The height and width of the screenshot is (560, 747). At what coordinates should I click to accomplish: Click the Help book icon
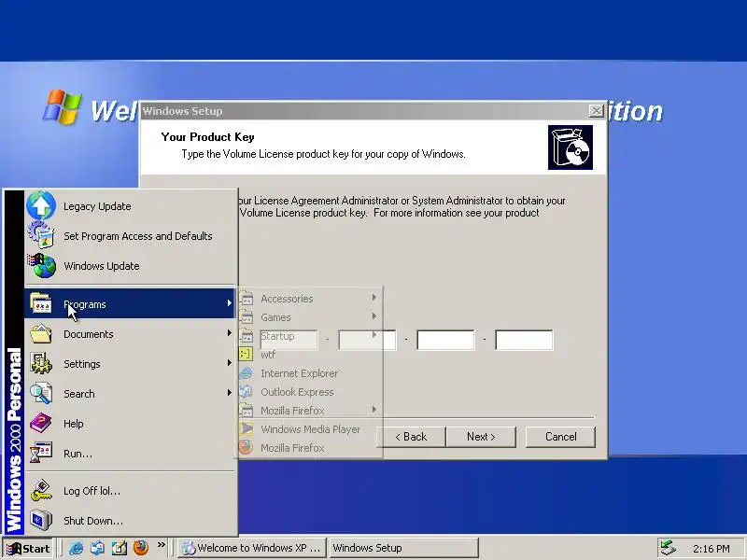(41, 423)
